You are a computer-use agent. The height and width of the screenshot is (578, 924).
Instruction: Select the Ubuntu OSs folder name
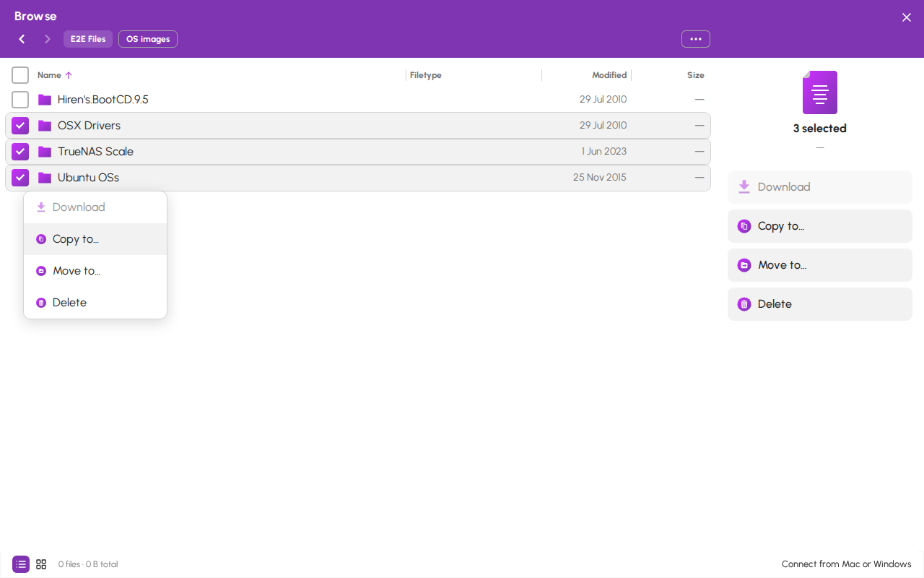click(x=89, y=178)
